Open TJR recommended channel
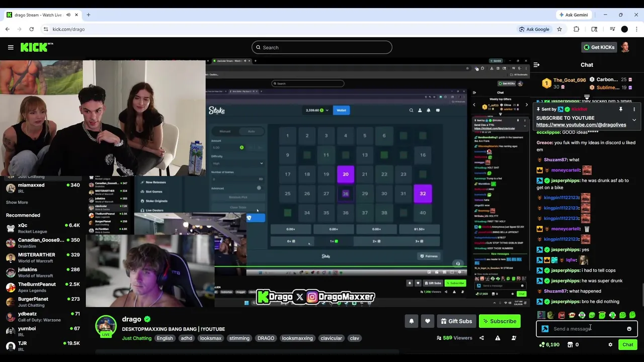Screen dimensions: 644x362 (43, 346)
